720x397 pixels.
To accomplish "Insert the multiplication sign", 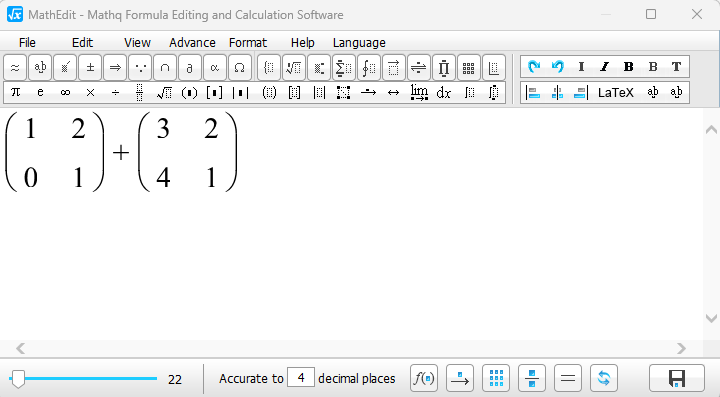I will coord(90,92).
